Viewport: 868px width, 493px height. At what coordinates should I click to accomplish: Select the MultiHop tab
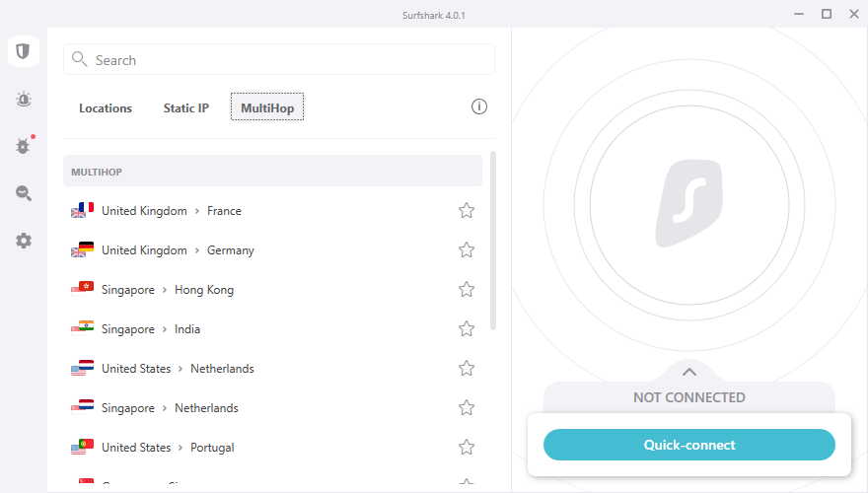coord(267,108)
